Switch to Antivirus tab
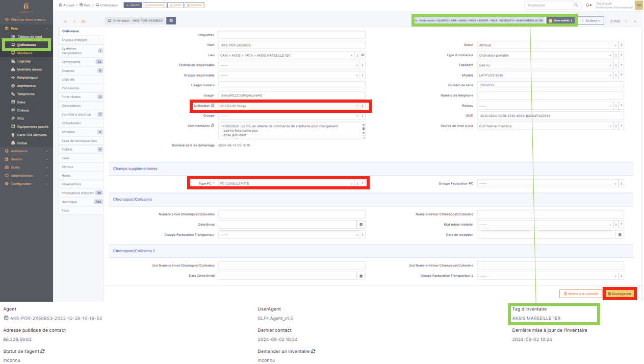This screenshot has width=644, height=364. tap(81, 132)
